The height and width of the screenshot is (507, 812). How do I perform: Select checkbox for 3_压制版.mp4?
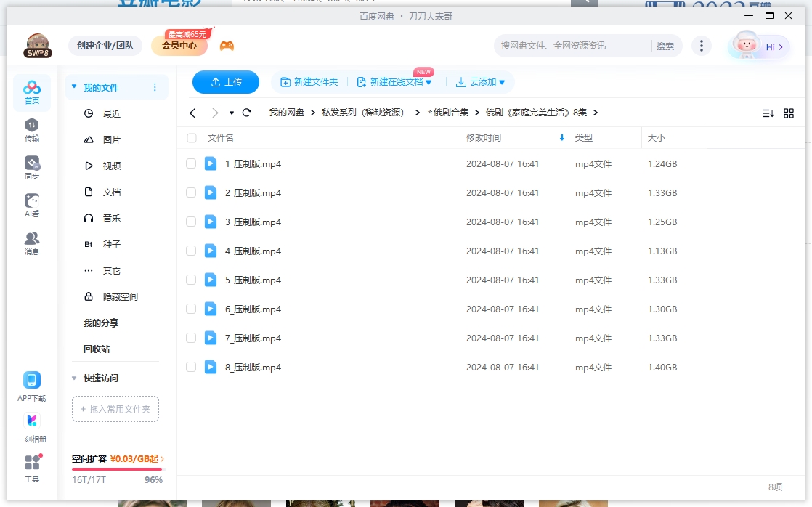pos(191,222)
